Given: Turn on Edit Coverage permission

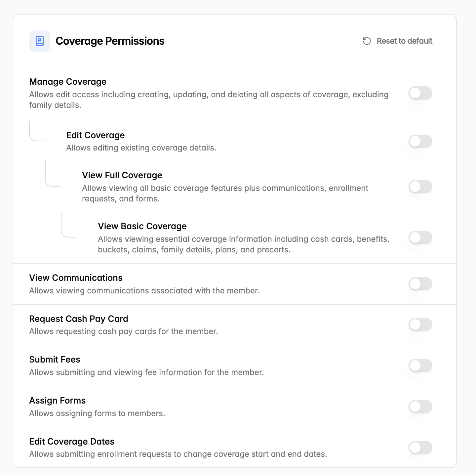Looking at the screenshot, I should point(420,141).
